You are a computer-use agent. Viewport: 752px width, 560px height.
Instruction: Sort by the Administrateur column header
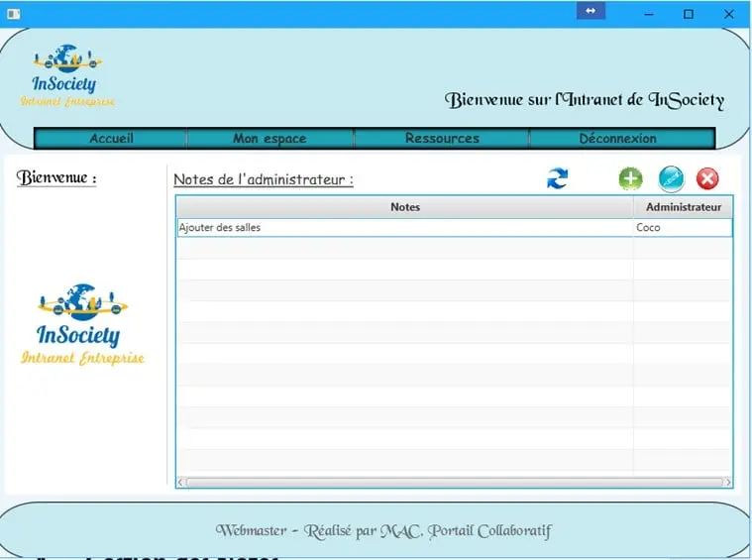(683, 207)
